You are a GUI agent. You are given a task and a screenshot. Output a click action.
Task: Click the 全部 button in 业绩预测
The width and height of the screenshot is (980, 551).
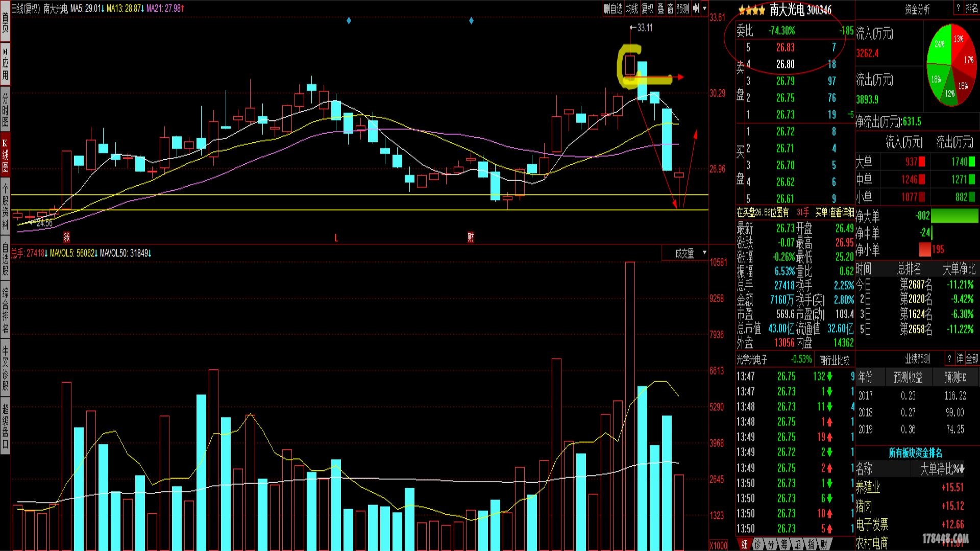(972, 359)
